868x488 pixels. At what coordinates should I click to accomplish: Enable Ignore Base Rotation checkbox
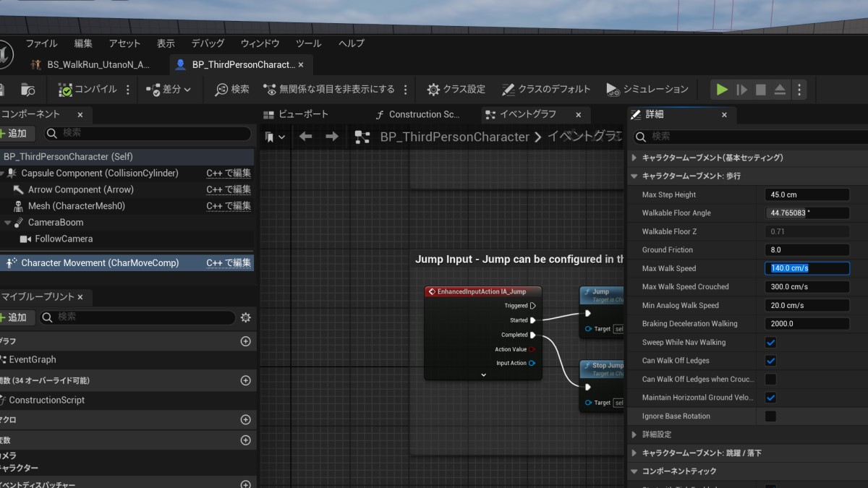pos(770,416)
